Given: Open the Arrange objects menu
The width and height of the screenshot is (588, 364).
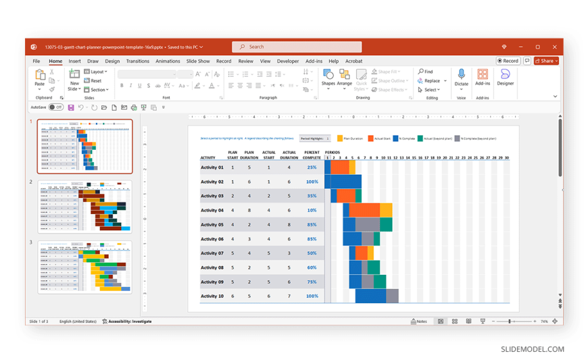Looking at the screenshot, I should (344, 78).
